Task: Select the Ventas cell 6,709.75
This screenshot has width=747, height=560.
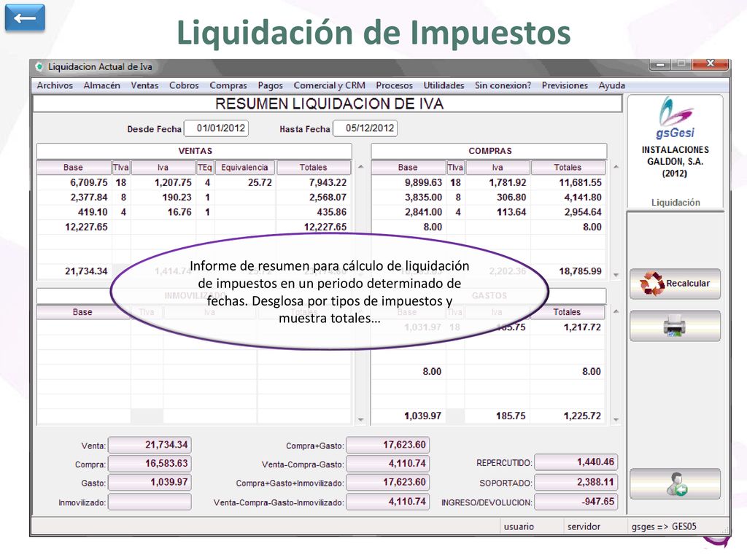Action: point(74,182)
